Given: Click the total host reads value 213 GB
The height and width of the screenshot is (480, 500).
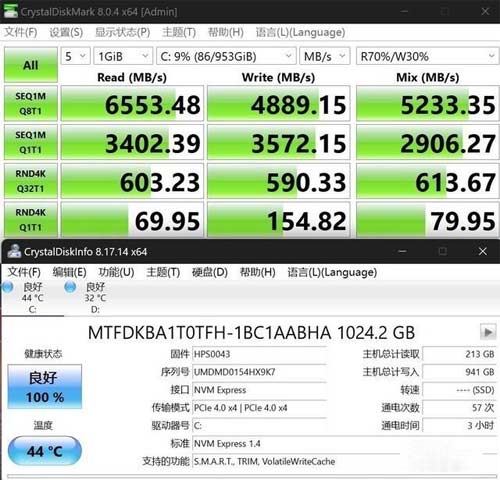Looking at the screenshot, I should point(459,354).
